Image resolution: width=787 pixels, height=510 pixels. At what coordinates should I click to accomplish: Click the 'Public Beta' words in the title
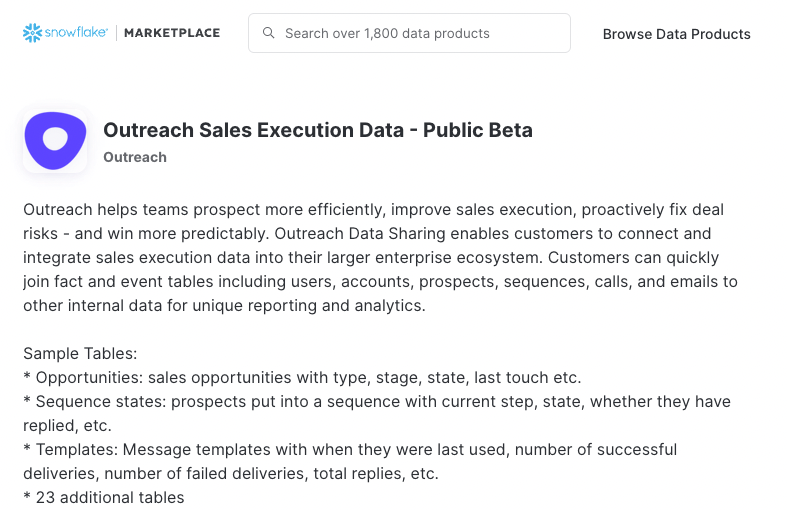pos(477,130)
